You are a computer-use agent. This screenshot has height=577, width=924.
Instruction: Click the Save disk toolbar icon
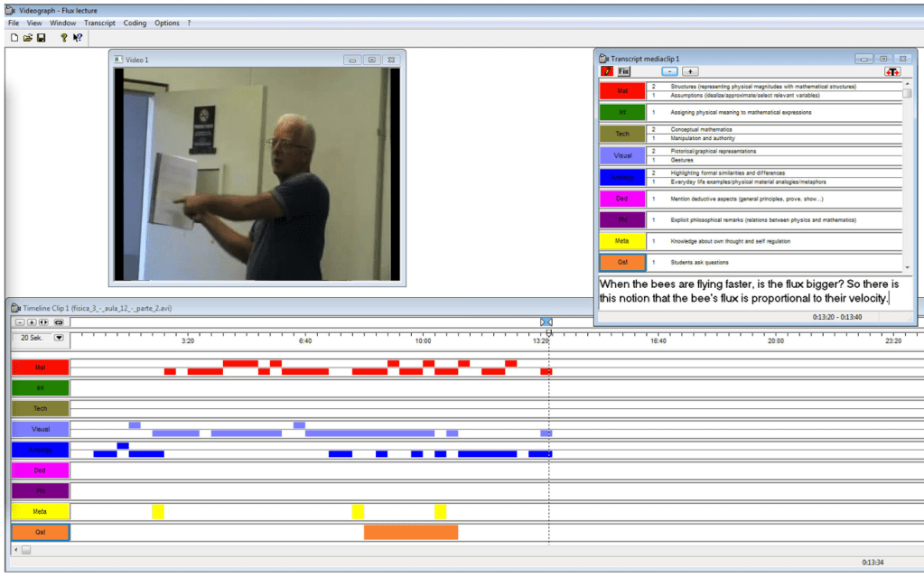tap(42, 38)
